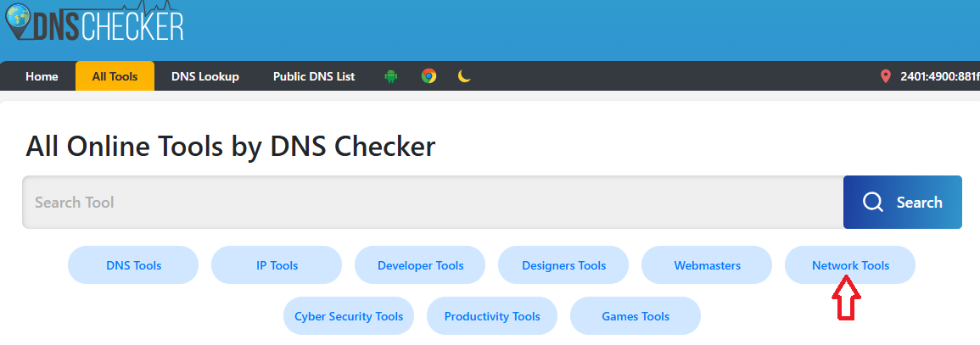Filter by DNS Tools category

pyautogui.click(x=134, y=265)
